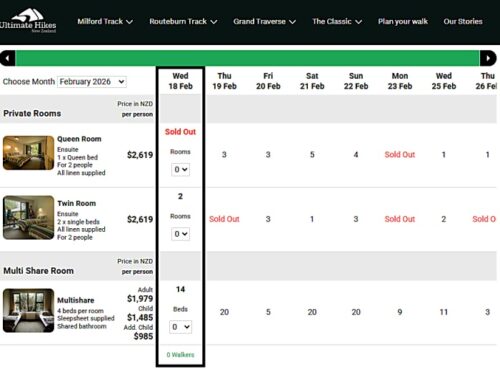500x369 pixels.
Task: Select the Sat 21 Feb date column
Action: click(x=312, y=81)
